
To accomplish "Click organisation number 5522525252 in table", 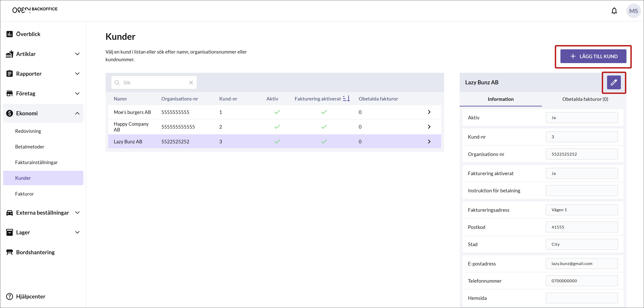I will tap(175, 142).
